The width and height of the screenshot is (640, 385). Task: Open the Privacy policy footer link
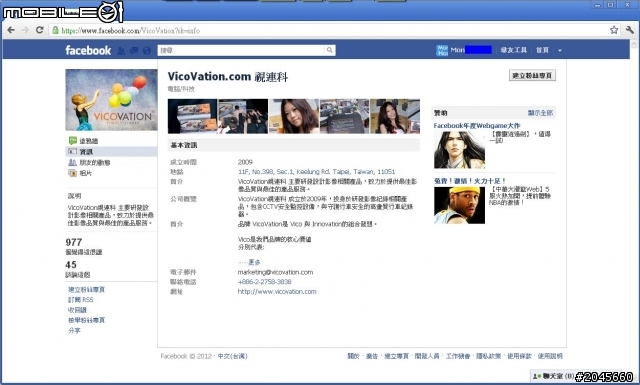489,356
